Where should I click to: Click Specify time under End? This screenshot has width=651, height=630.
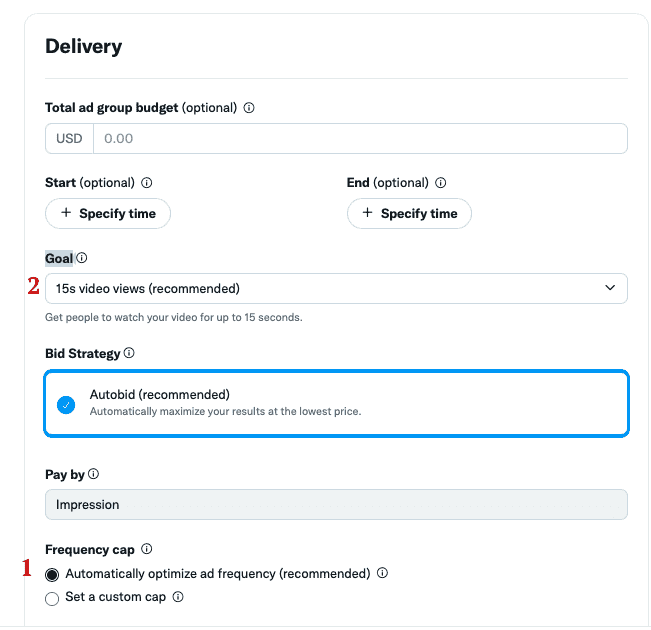click(x=409, y=213)
